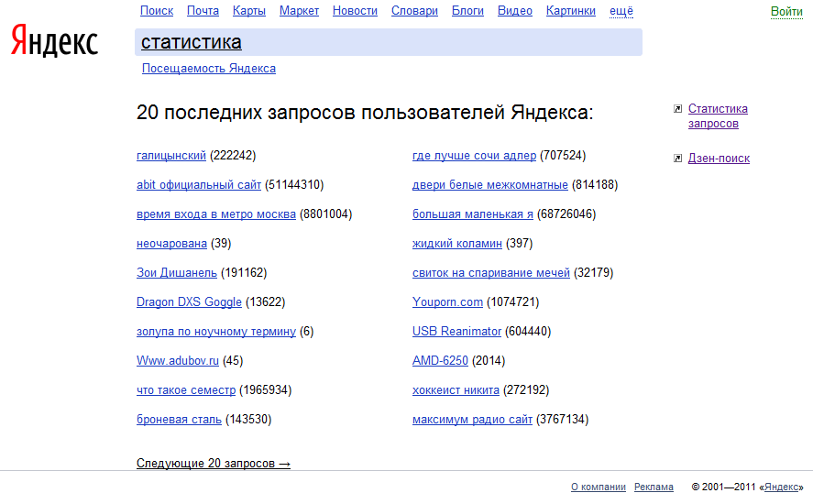Open Статистика запросов in the sidebar
The image size is (813, 504).
[x=718, y=116]
